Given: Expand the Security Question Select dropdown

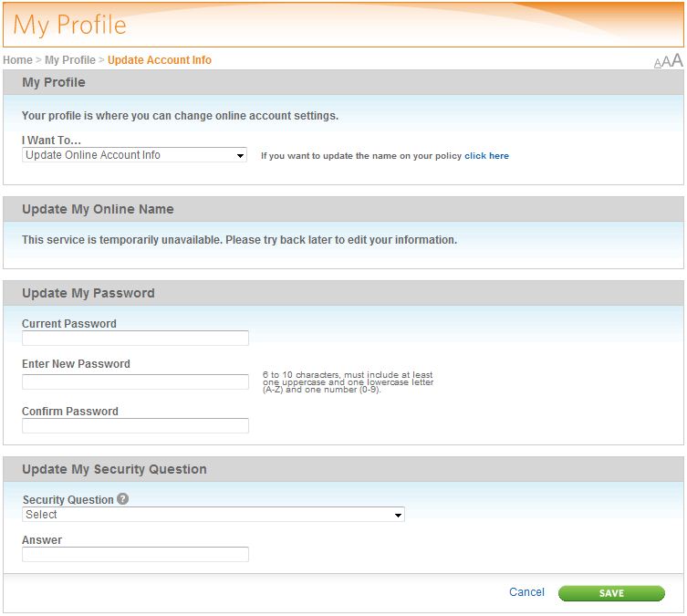Looking at the screenshot, I should (213, 515).
